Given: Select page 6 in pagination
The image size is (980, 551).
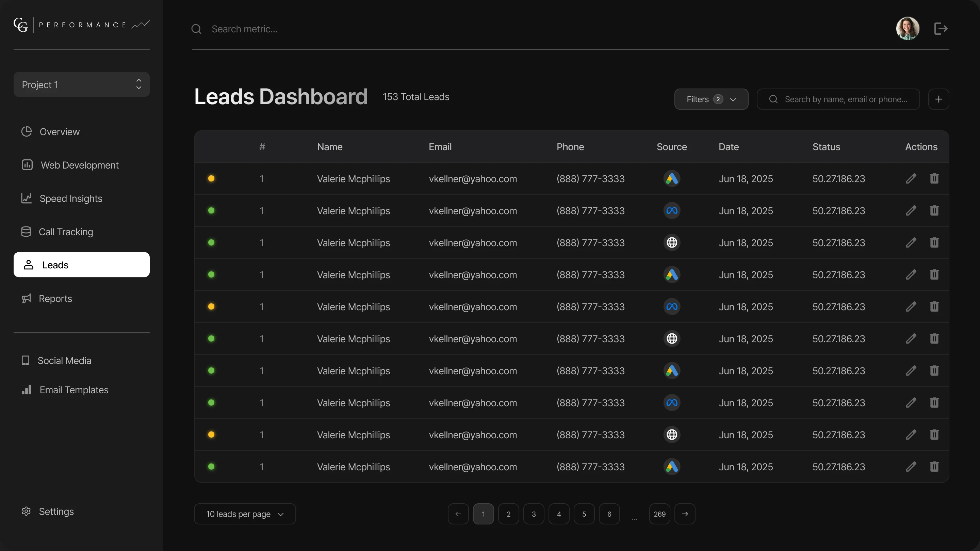Looking at the screenshot, I should [609, 514].
